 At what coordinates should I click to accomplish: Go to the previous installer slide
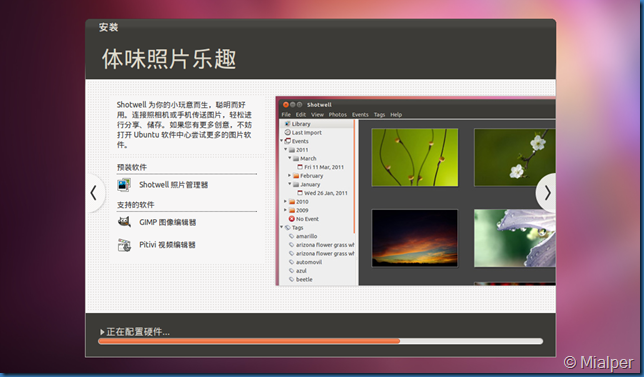pos(94,193)
